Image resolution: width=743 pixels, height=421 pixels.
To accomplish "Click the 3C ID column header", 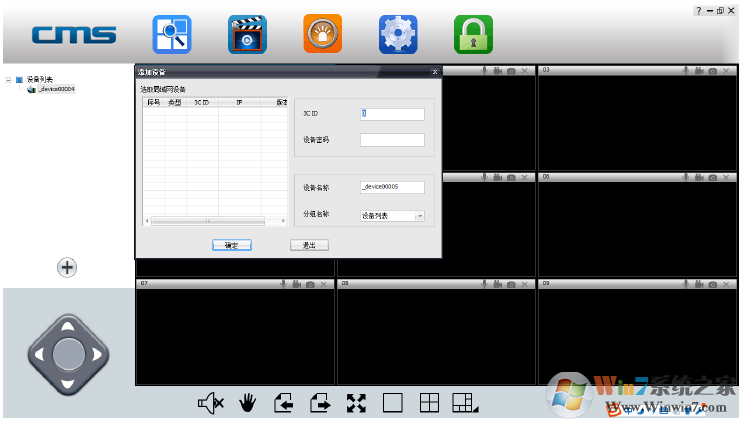I will click(x=202, y=102).
